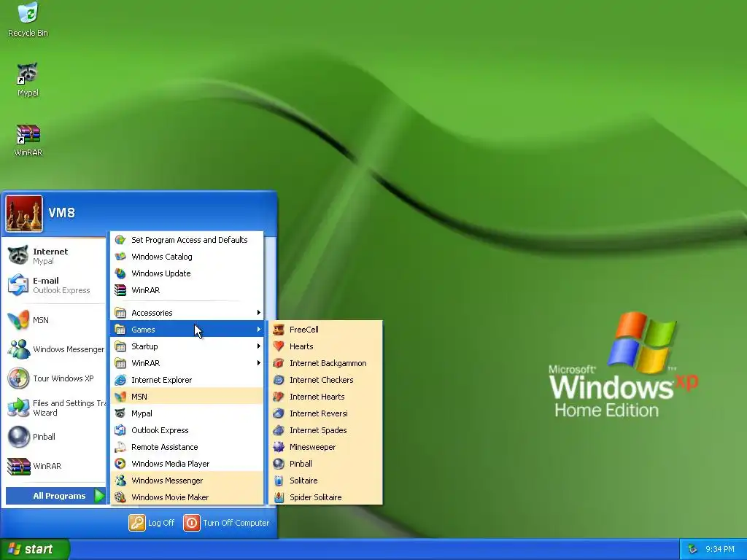Expand the Startup submenu

click(x=187, y=346)
